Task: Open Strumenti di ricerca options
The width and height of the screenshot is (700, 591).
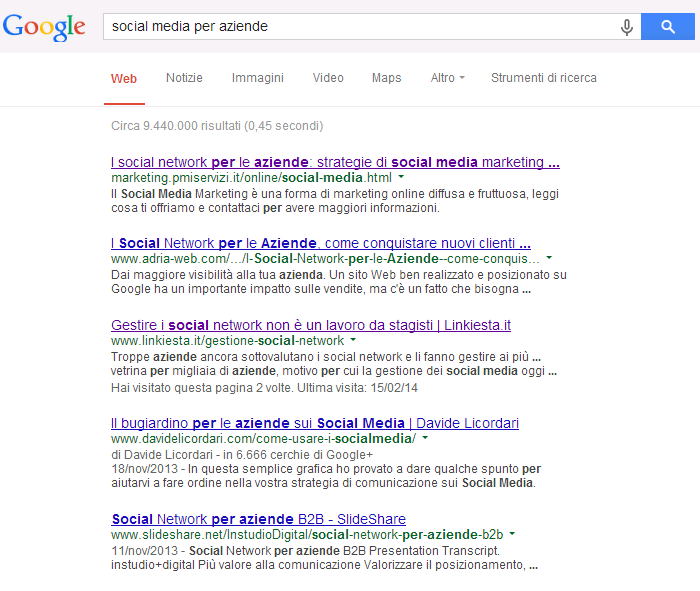Action: [x=543, y=78]
